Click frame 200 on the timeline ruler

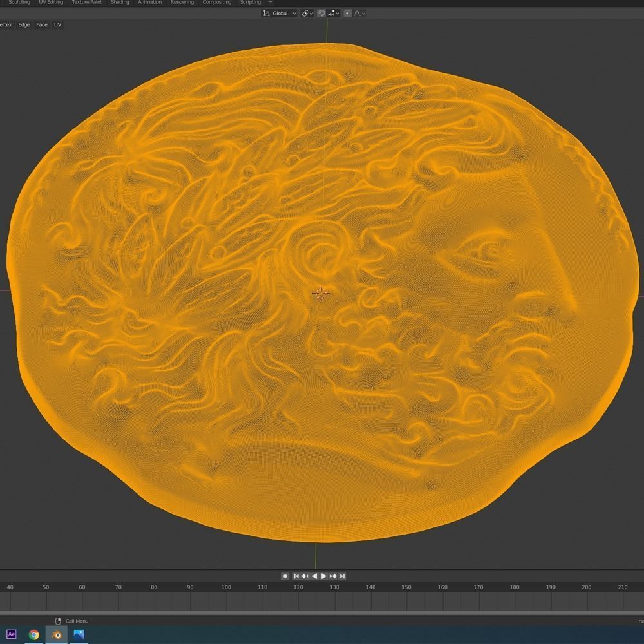[587, 587]
